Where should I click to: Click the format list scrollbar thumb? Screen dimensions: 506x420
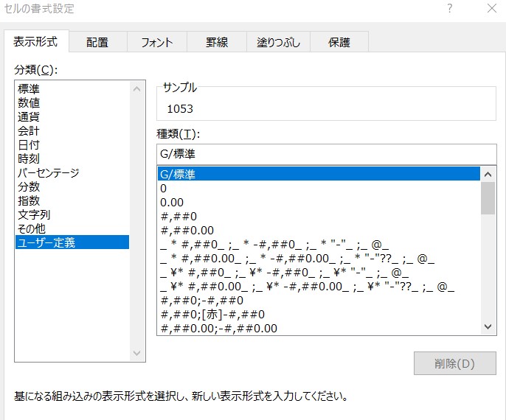pyautogui.click(x=488, y=198)
